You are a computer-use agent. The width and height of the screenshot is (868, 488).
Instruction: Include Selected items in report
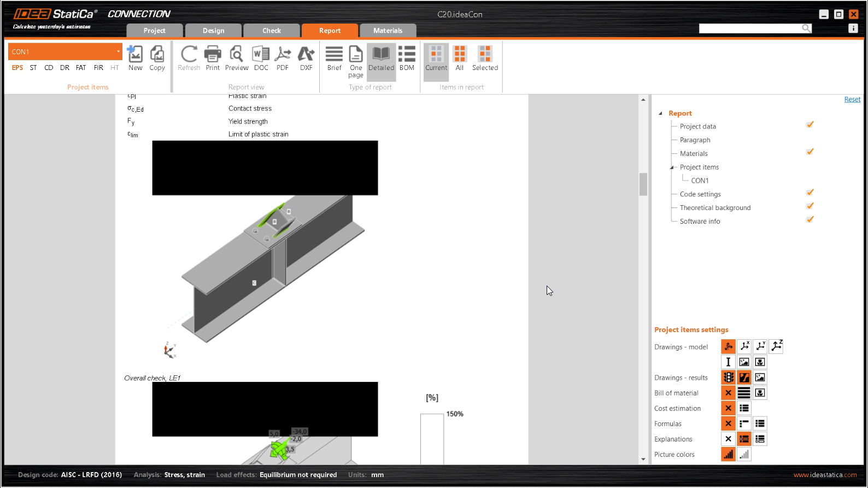[x=485, y=59]
